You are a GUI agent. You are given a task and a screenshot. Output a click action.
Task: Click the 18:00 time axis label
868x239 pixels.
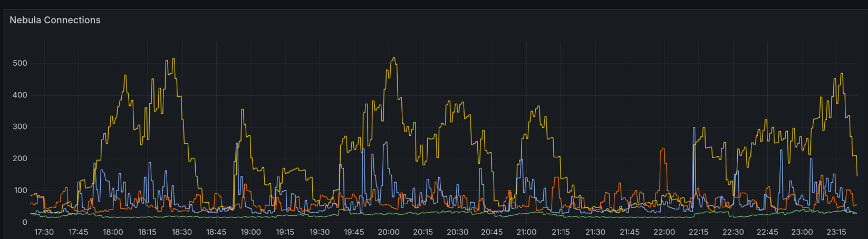coord(113,232)
